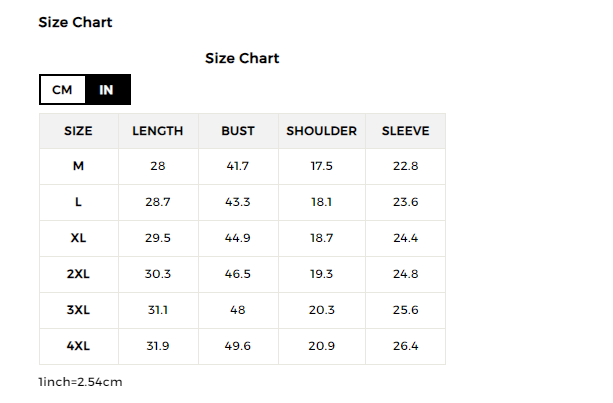Select the 4XL size row label
The image size is (613, 403).
tap(78, 346)
